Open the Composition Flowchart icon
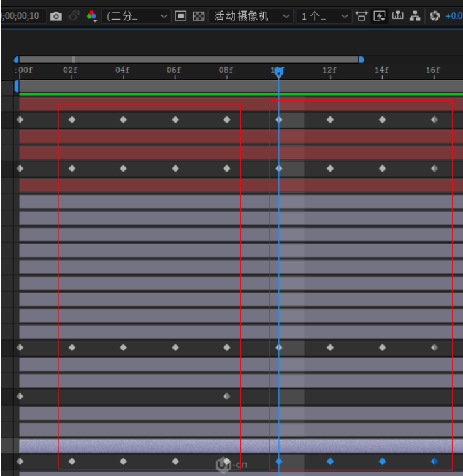 click(415, 16)
